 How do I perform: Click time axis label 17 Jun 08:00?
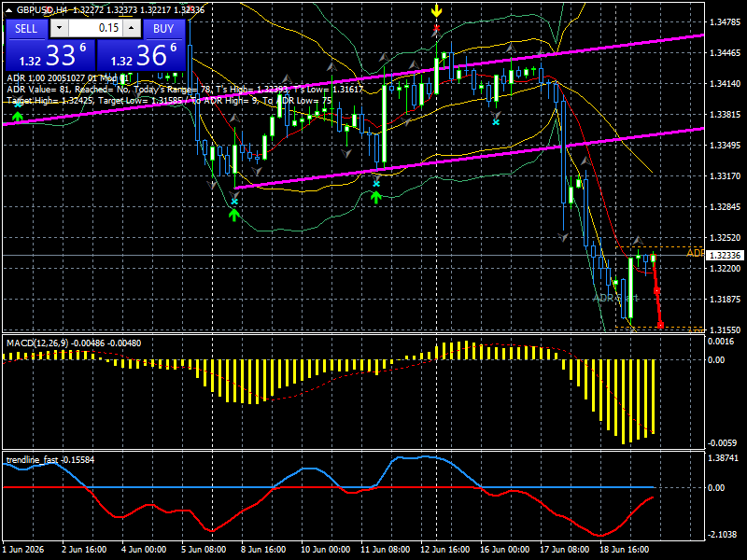click(x=565, y=549)
